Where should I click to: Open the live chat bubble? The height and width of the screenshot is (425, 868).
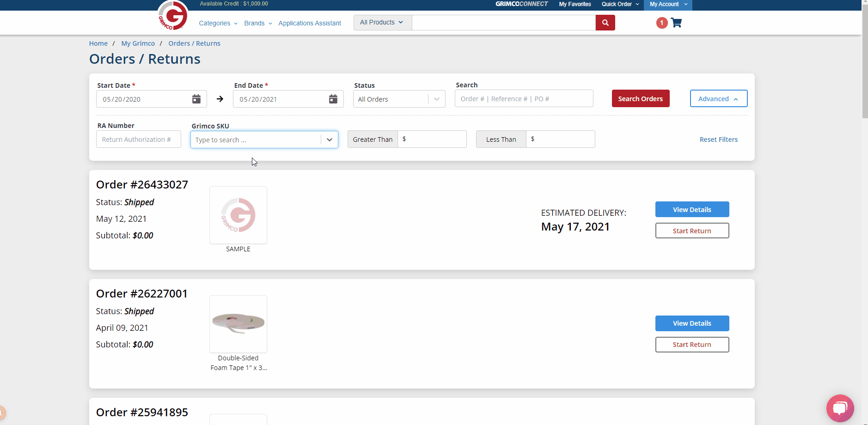point(840,408)
